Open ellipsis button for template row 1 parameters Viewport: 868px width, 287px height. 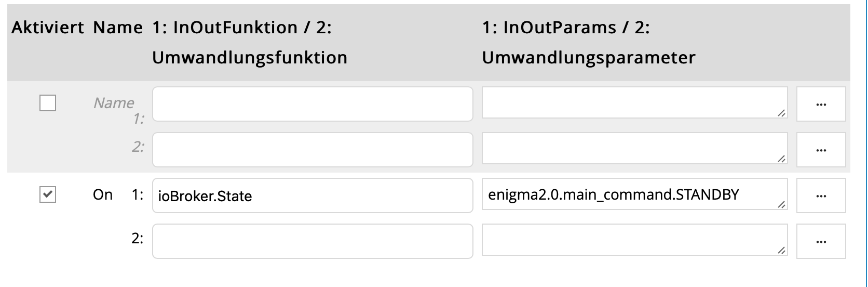point(821,104)
